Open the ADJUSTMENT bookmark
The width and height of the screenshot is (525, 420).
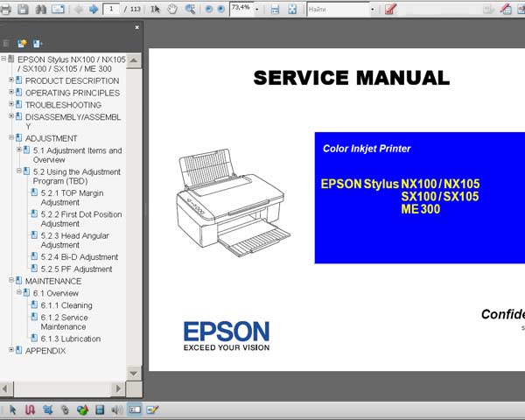[52, 138]
